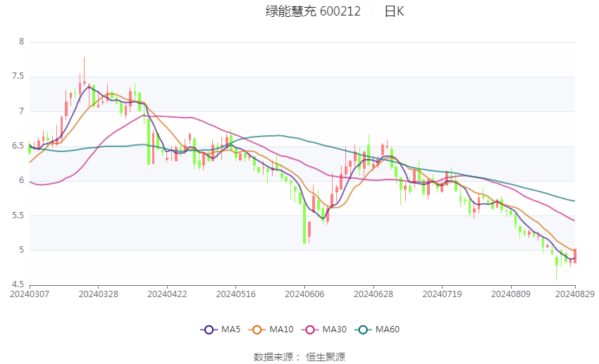Click x-axis date label 20240829

(575, 294)
